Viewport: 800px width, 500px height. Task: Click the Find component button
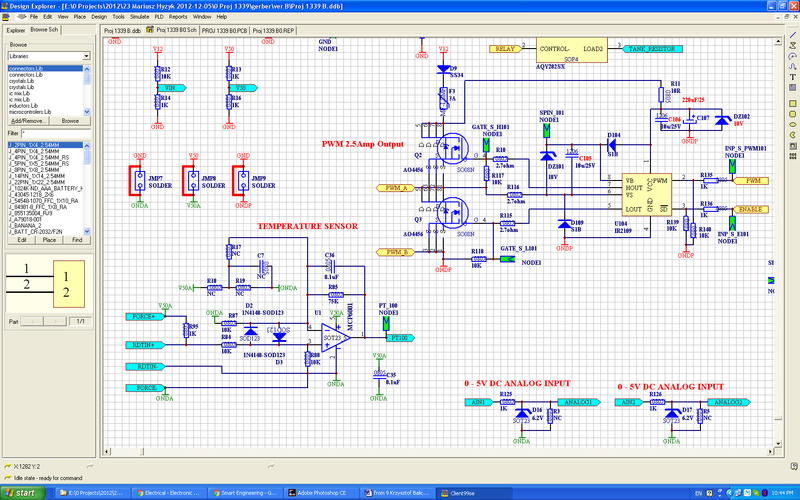click(x=77, y=240)
